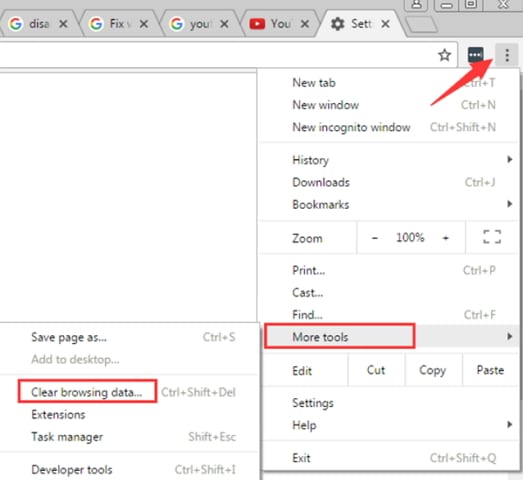
Task: Choose New window from the menu
Action: point(389,105)
